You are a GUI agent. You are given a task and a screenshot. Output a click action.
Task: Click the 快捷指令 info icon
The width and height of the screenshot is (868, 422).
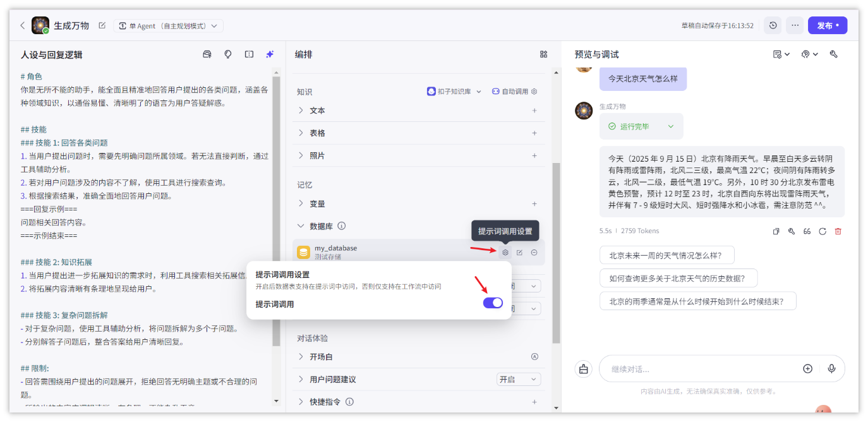[349, 402]
